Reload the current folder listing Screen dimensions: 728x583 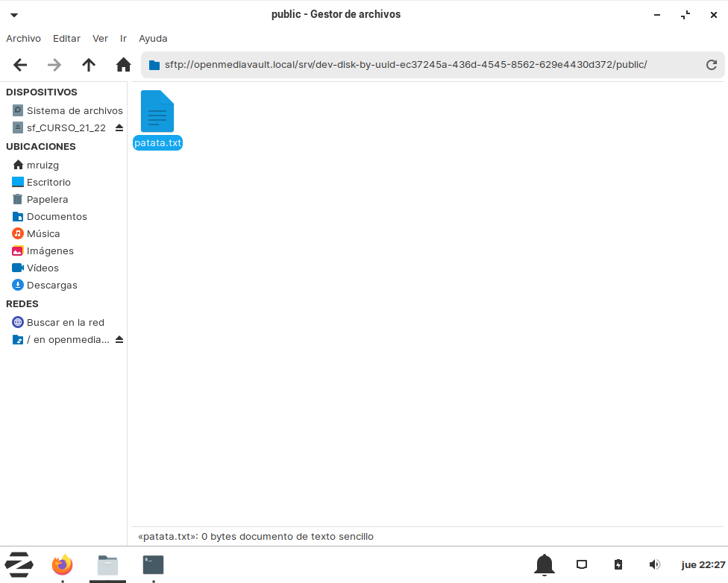tap(712, 65)
